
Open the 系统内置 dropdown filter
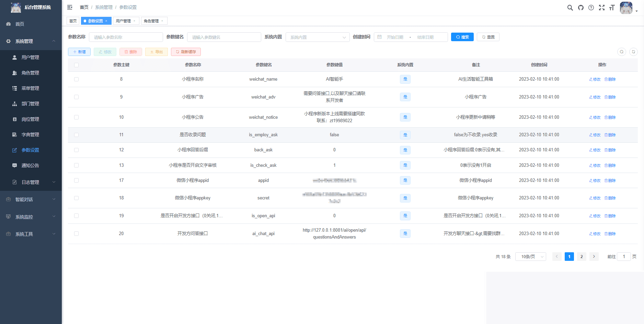coord(317,37)
